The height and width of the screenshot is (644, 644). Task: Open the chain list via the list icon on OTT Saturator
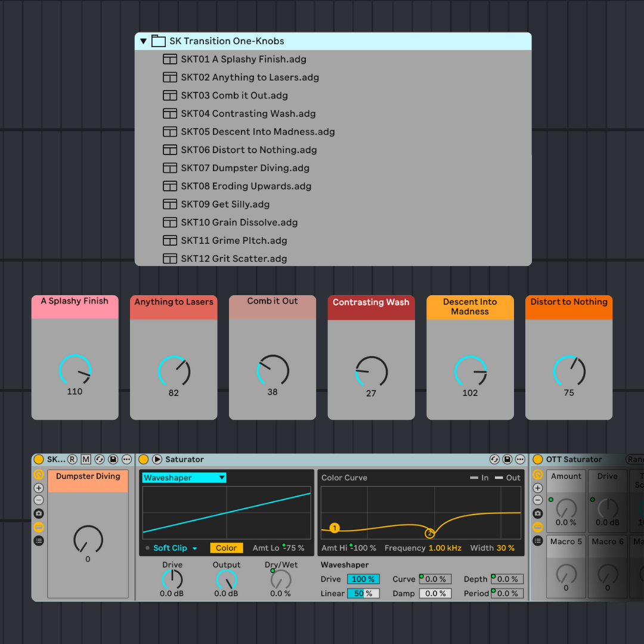click(x=537, y=540)
